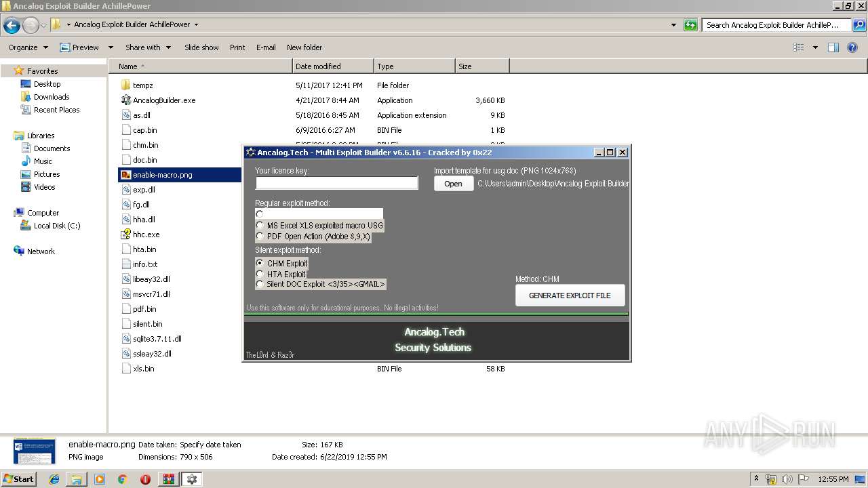Click E-mail in Explorer toolbar
This screenshot has width=868, height=488.
[x=266, y=47]
